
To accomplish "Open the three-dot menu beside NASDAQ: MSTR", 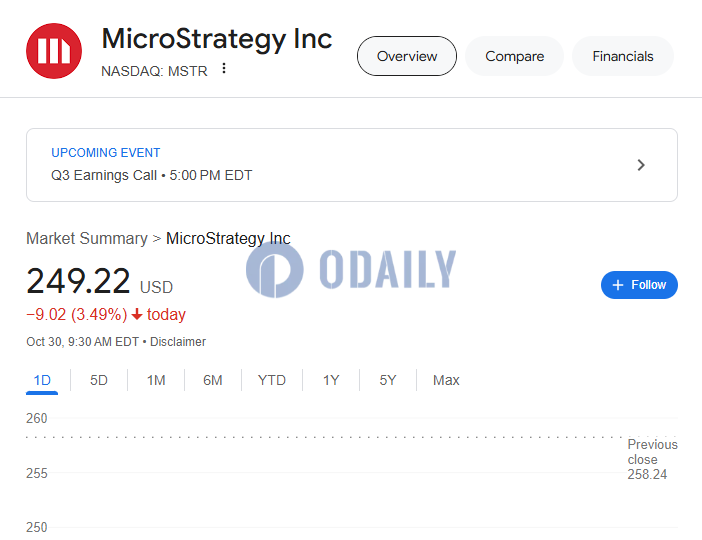I will pyautogui.click(x=224, y=69).
